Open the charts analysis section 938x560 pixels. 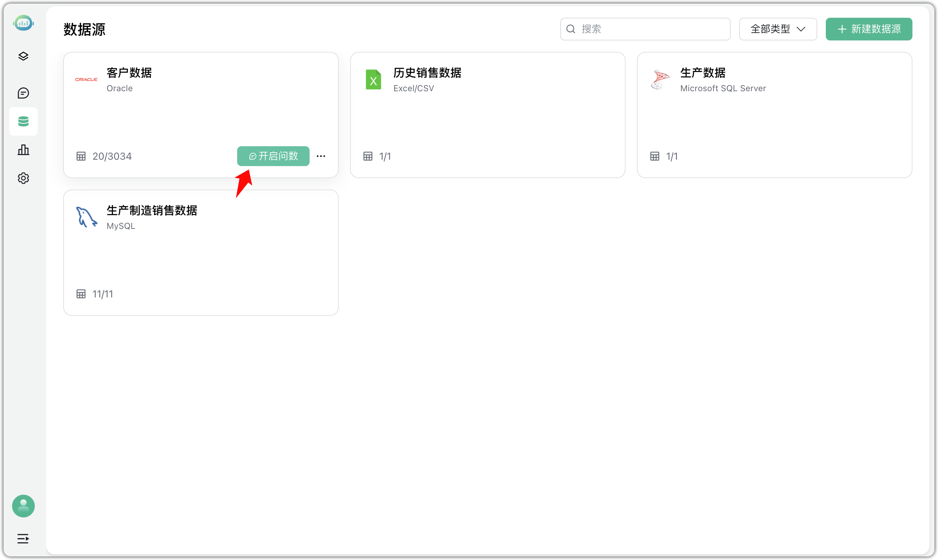click(23, 150)
